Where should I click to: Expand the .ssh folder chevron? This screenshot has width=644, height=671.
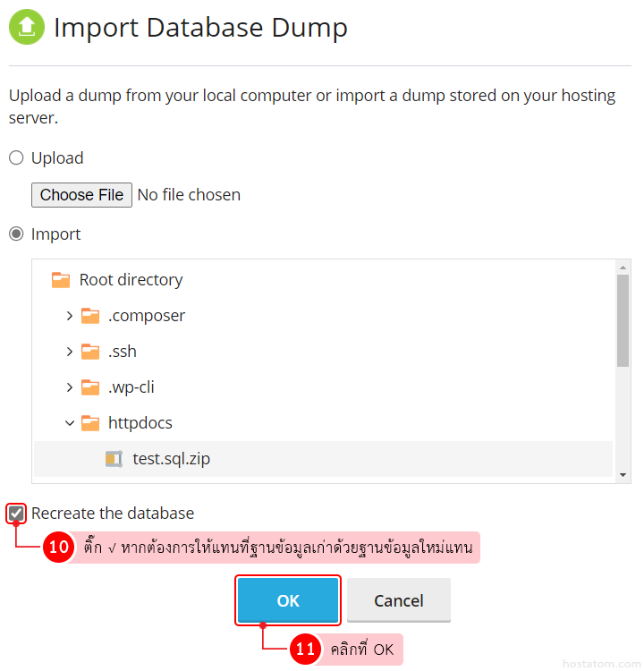coord(70,352)
